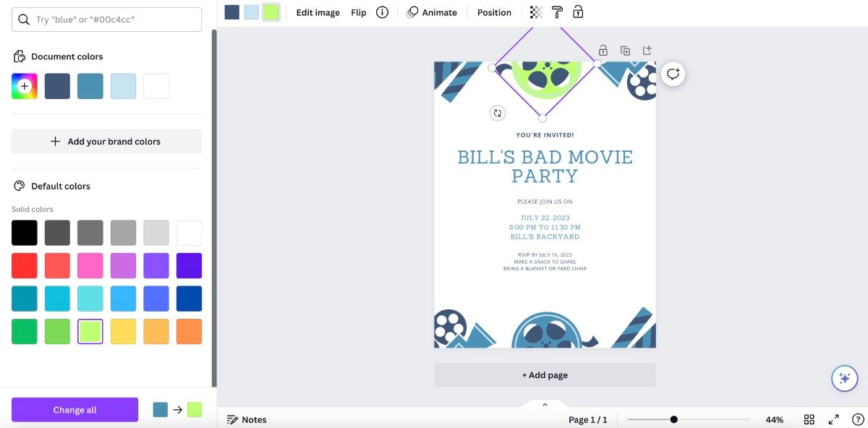The width and height of the screenshot is (868, 428).
Task: Toggle the page lock above canvas
Action: tap(603, 51)
